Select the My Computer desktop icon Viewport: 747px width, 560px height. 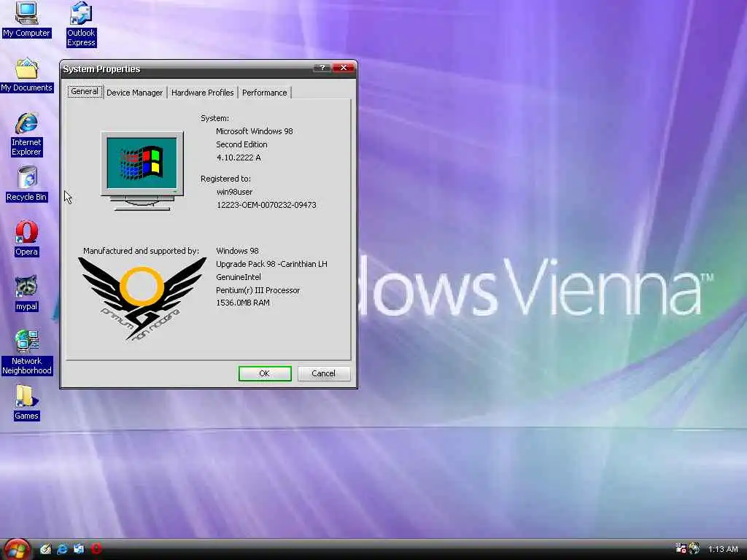26,19
